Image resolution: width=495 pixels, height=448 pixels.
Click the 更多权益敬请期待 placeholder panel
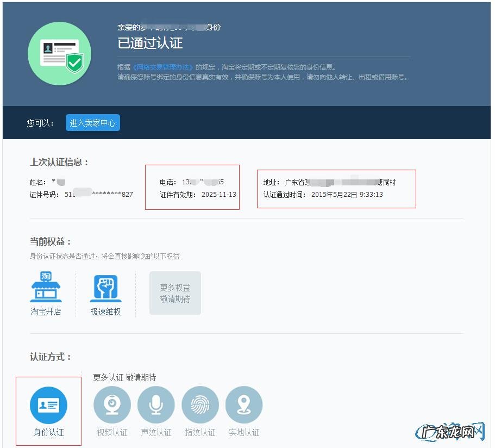pyautogui.click(x=175, y=293)
